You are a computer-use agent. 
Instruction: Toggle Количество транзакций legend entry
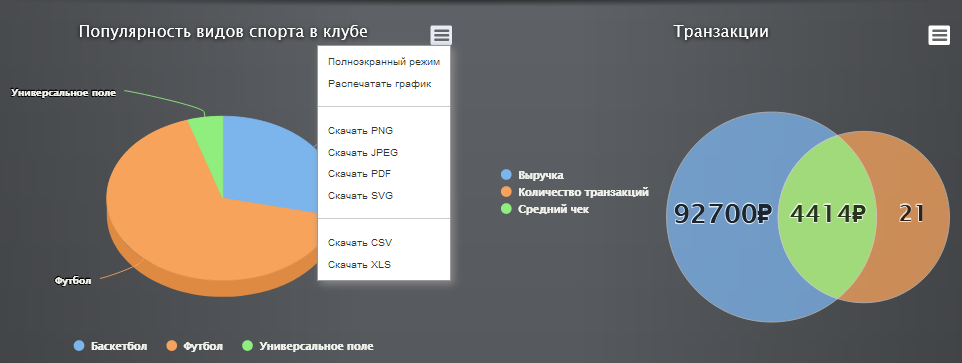click(575, 192)
